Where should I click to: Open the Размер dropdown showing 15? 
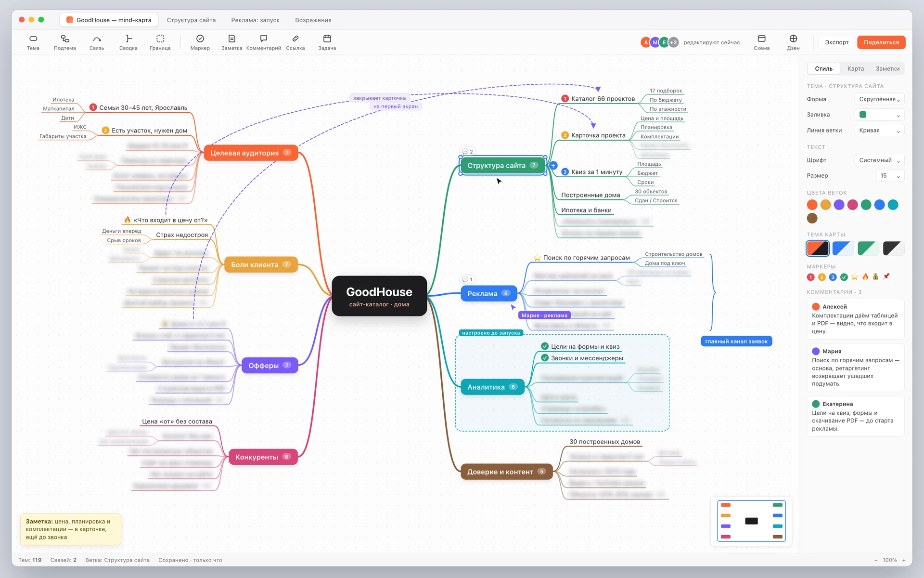pyautogui.click(x=890, y=176)
